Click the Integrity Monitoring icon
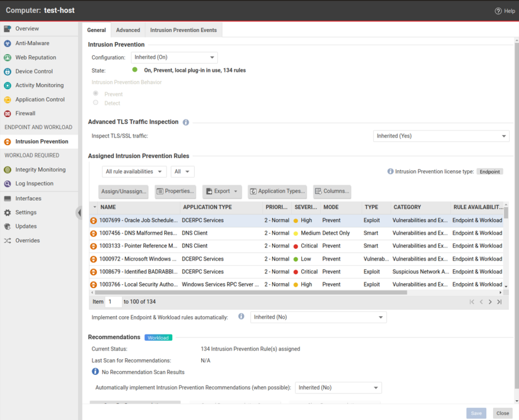519x420 pixels. pos(8,170)
